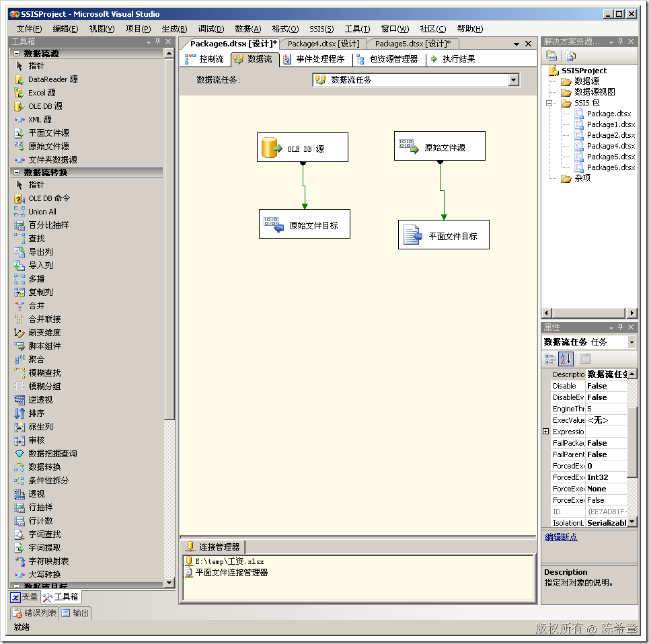This screenshot has width=649, height=644.
Task: Click the 编辑断点 link
Action: 561,537
